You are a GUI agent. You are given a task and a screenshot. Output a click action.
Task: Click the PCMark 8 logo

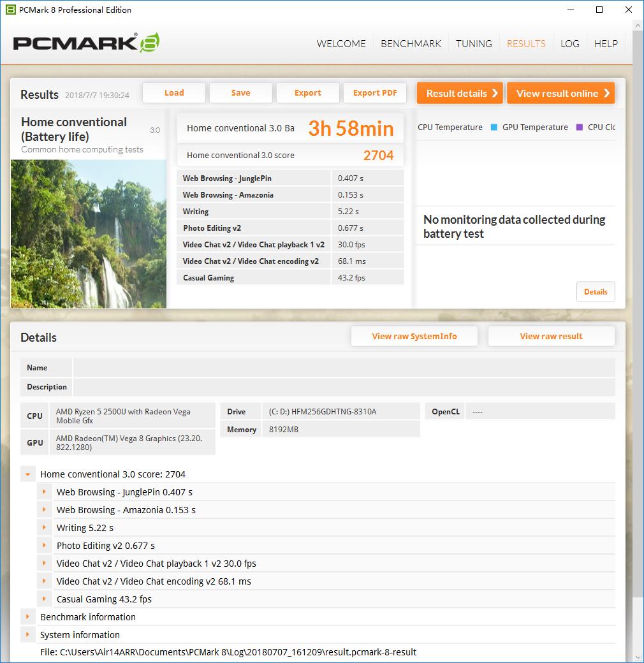click(86, 43)
